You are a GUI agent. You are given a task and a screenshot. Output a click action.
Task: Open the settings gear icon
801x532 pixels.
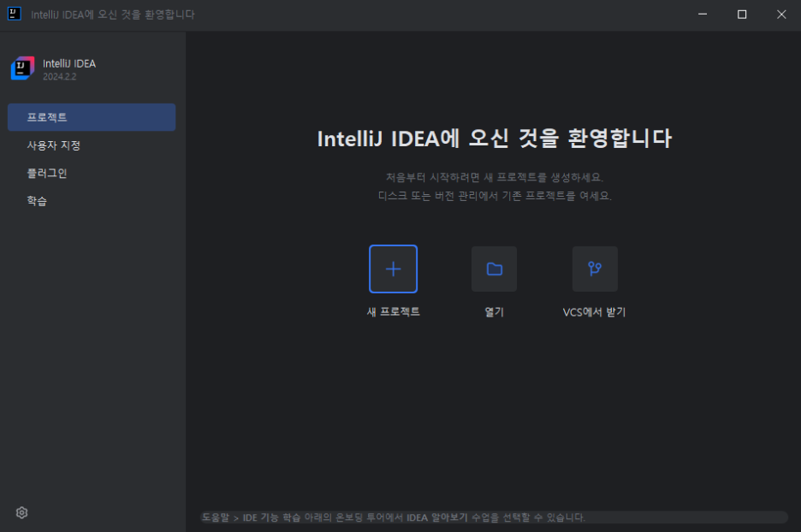click(x=21, y=512)
